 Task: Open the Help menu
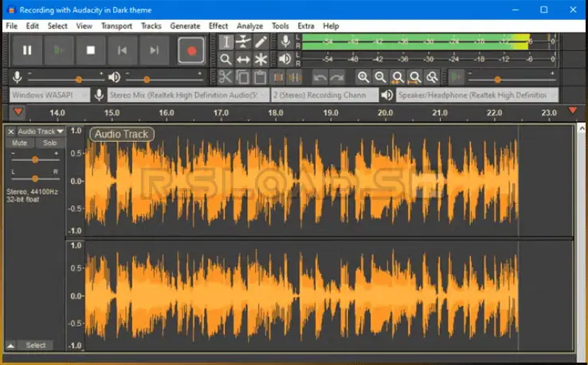(331, 26)
